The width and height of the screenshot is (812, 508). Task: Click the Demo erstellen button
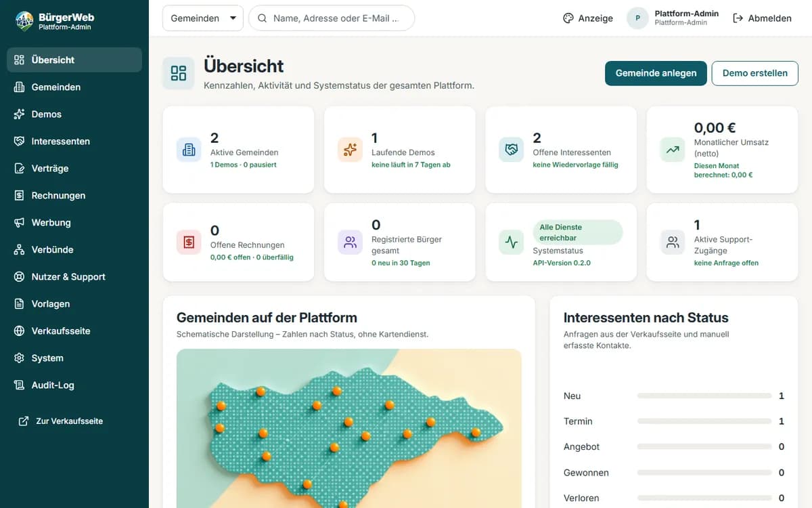755,73
